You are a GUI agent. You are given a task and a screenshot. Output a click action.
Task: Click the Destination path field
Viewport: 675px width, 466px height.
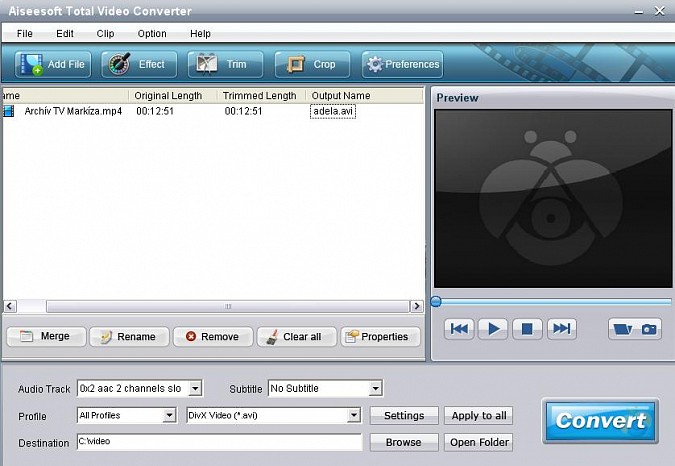pos(220,442)
